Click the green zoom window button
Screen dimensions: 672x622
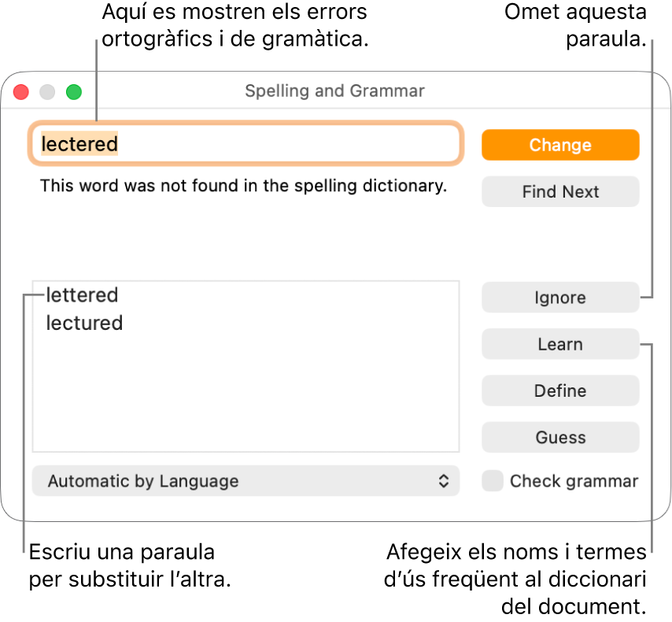pos(74,91)
